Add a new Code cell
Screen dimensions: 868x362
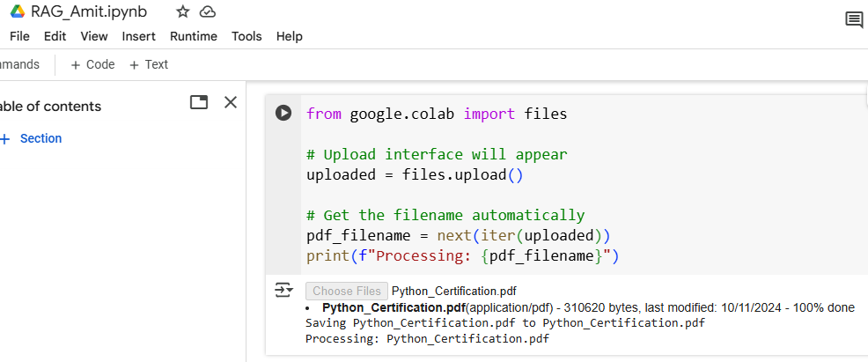[x=92, y=65]
